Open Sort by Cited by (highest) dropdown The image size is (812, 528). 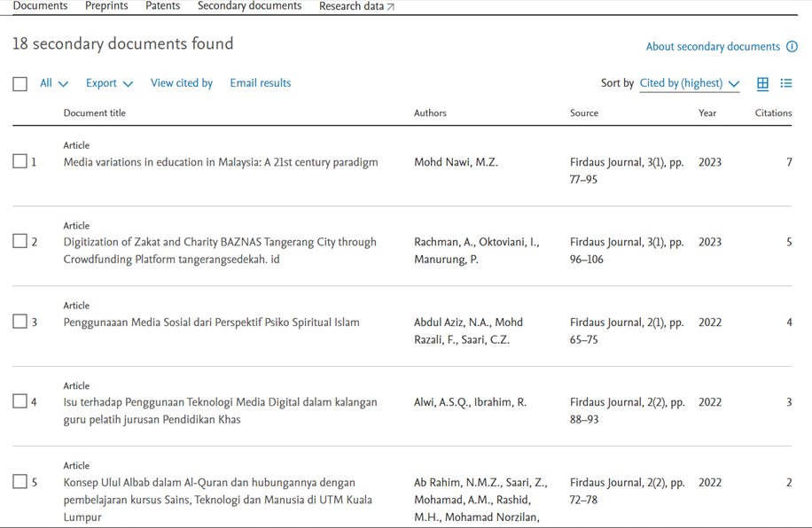pos(689,83)
